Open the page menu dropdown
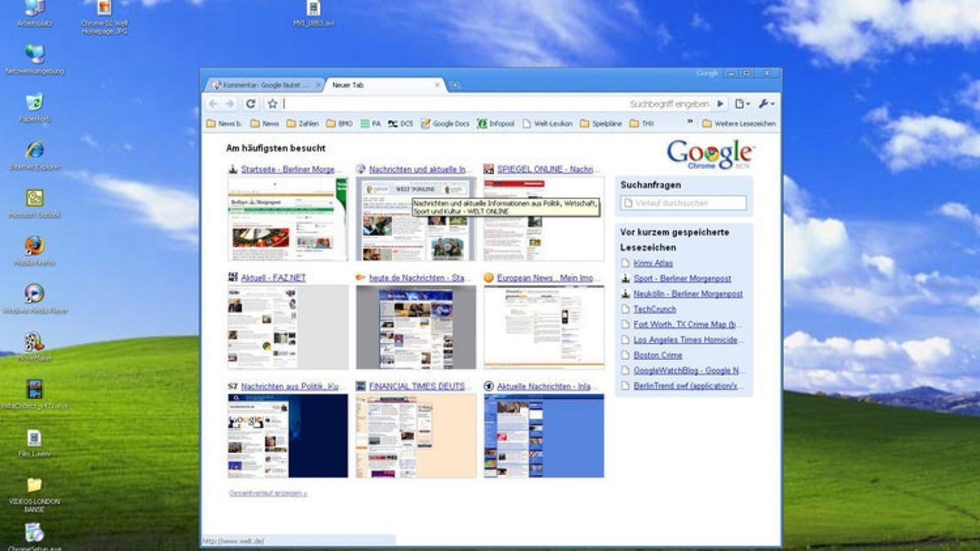The width and height of the screenshot is (980, 551). [739, 104]
